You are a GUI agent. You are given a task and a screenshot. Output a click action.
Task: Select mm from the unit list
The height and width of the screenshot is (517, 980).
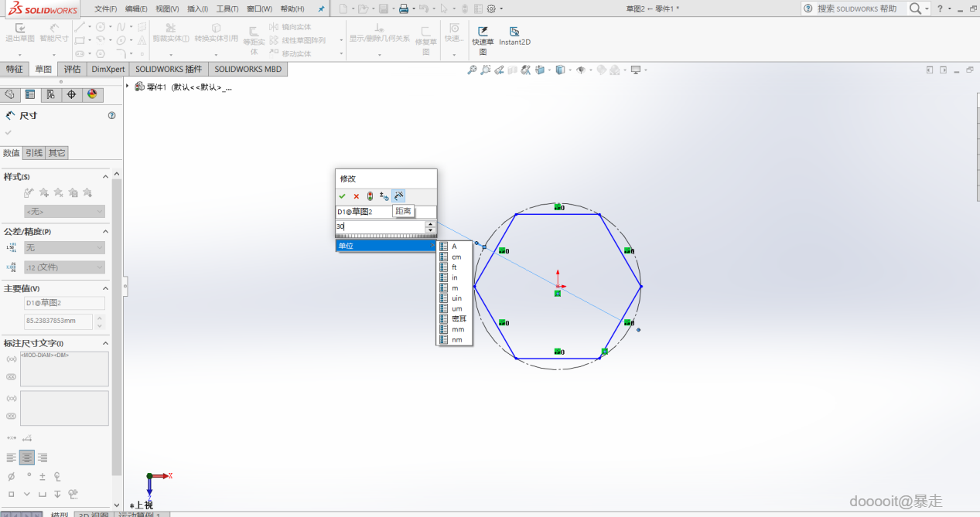458,329
